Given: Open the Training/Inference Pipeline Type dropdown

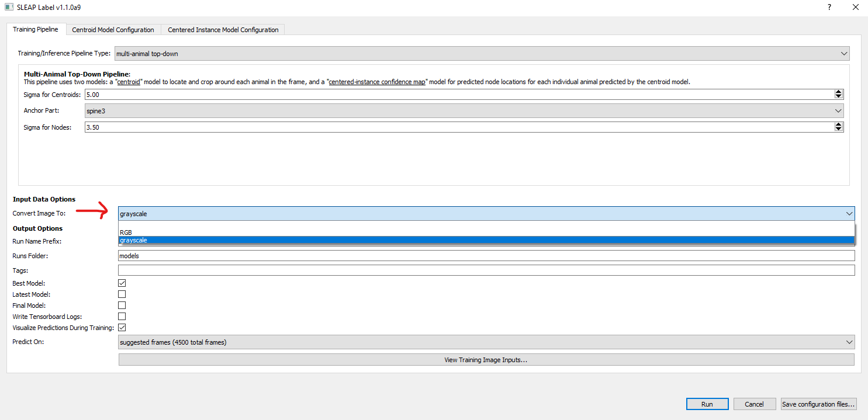Looking at the screenshot, I should point(845,53).
